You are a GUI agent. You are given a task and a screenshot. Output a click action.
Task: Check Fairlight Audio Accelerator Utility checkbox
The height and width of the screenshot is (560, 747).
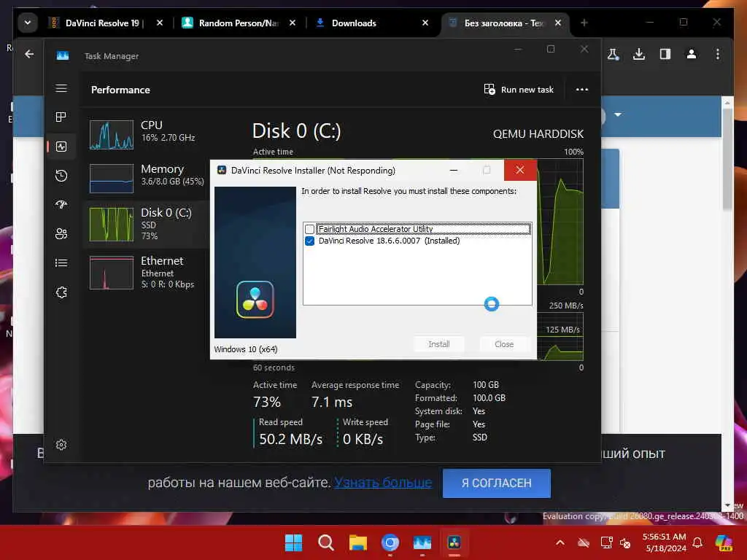click(x=309, y=229)
